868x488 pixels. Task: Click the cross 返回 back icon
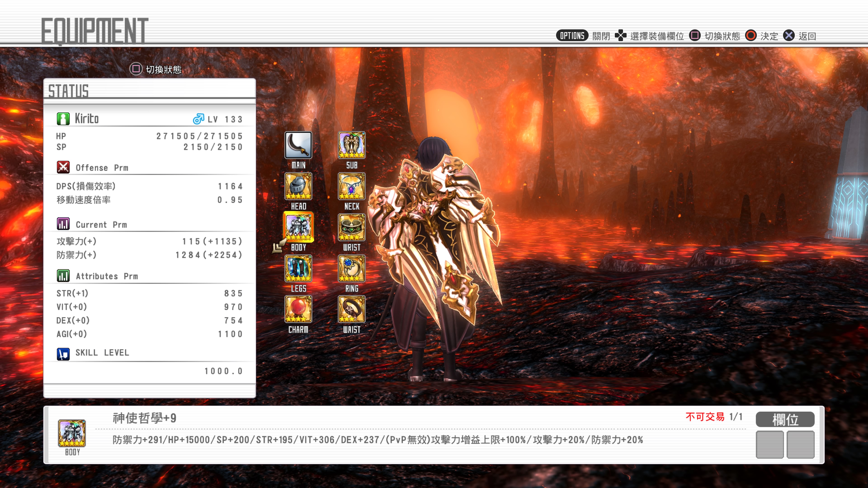789,36
